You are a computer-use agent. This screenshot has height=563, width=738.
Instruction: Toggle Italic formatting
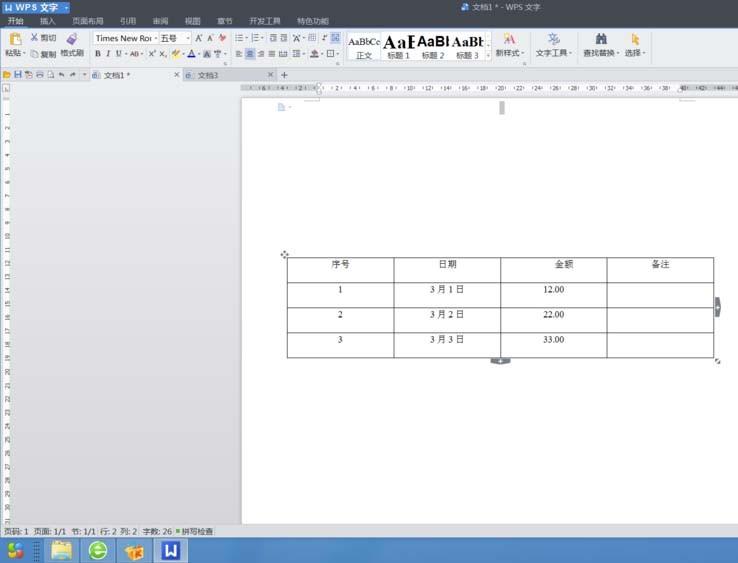pyautogui.click(x=108, y=54)
